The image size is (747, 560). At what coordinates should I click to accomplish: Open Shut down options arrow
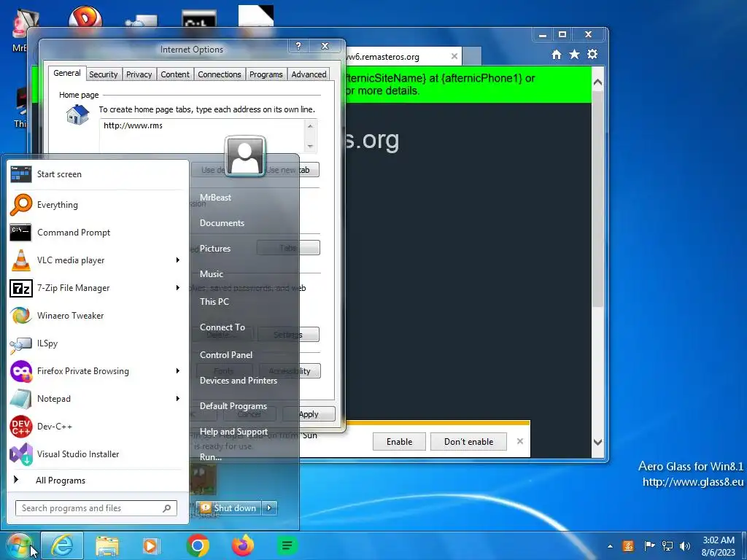270,508
